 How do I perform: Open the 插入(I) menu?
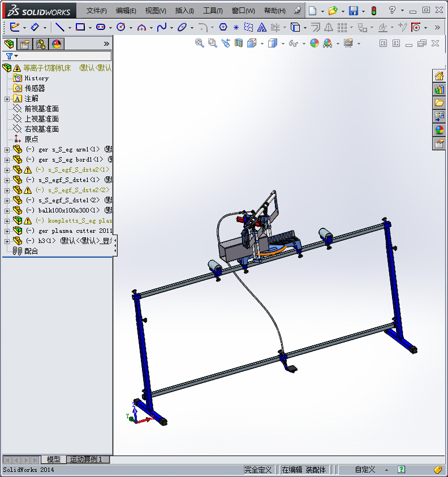click(x=184, y=11)
